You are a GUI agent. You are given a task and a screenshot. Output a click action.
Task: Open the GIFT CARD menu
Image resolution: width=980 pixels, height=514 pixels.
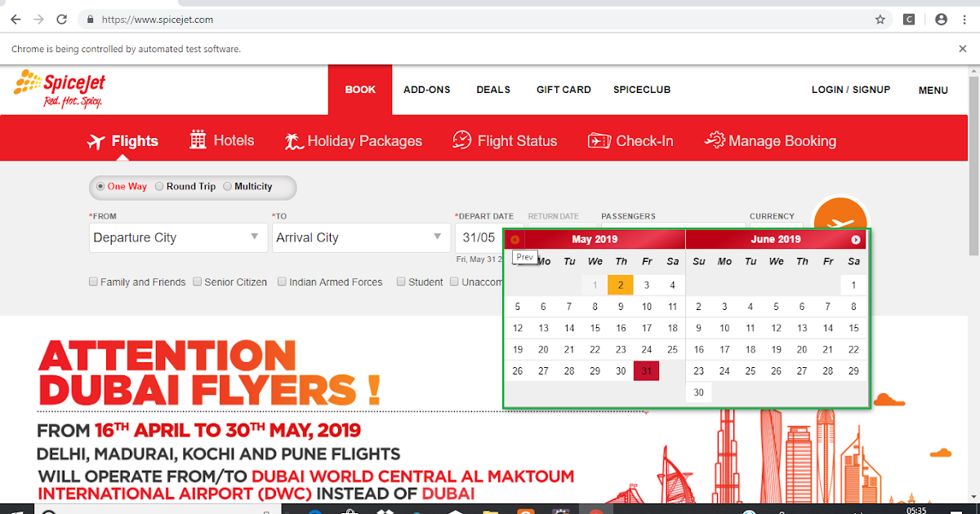click(x=563, y=90)
